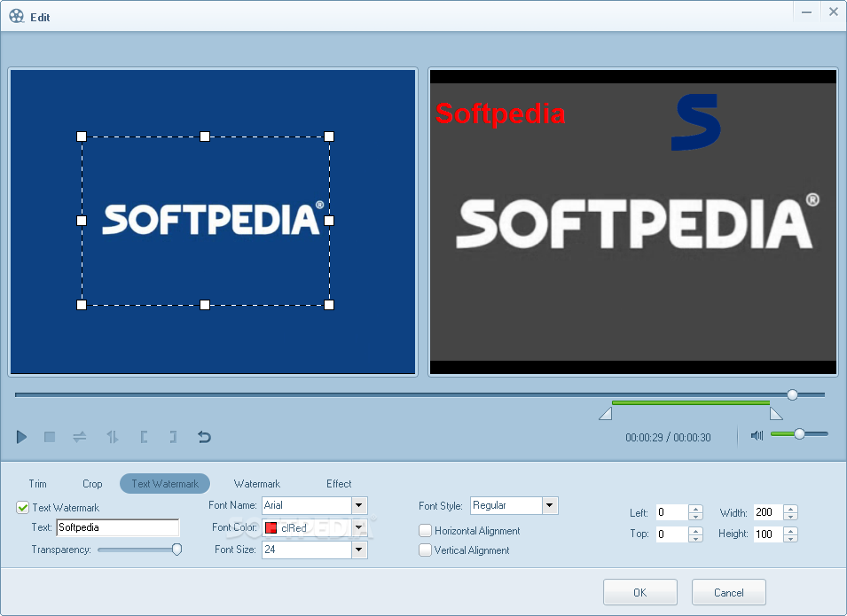
Task: Click the bottom-middle crop selection handle
Action: 205,305
